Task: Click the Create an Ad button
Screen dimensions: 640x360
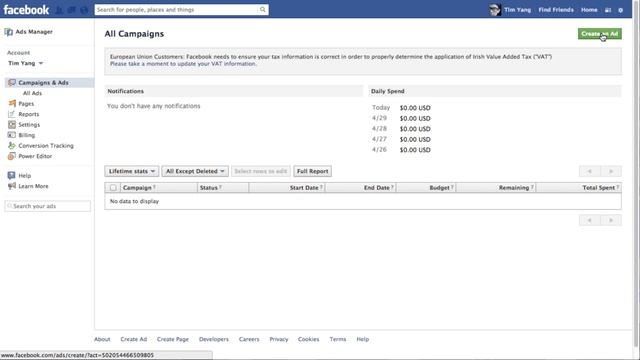Action: [x=600, y=34]
